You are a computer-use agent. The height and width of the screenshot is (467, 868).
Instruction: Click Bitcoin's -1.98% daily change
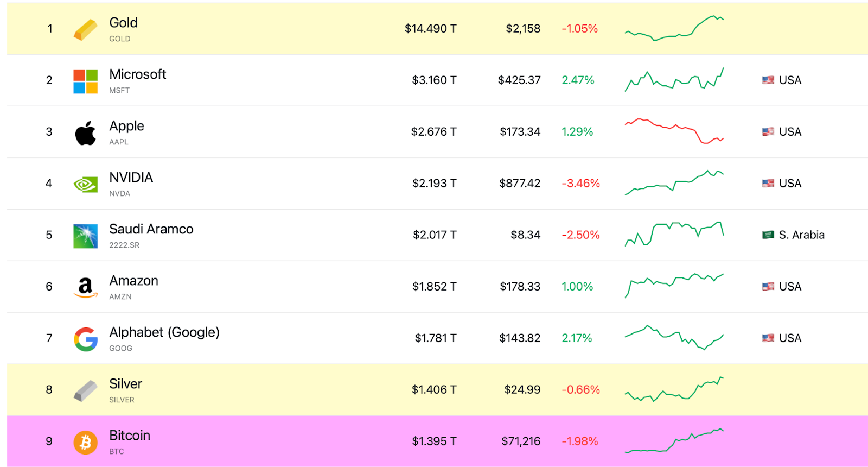(579, 441)
